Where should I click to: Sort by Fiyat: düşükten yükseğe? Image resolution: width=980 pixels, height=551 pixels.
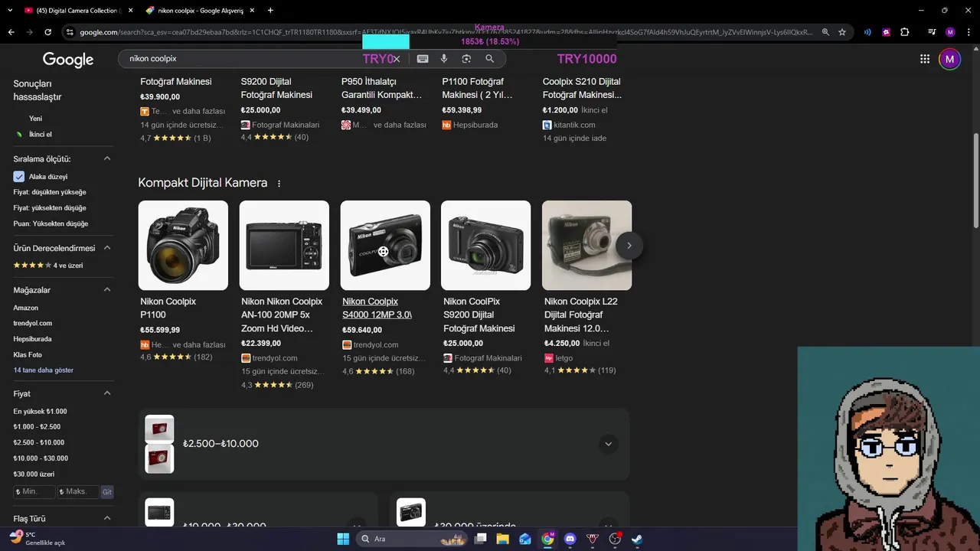coord(50,192)
